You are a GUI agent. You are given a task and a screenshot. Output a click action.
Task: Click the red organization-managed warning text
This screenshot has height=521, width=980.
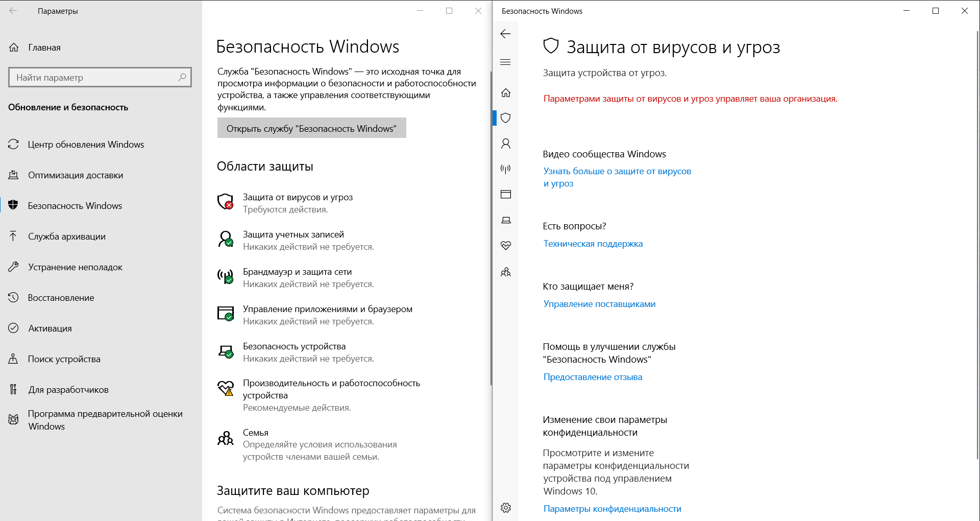click(x=690, y=99)
